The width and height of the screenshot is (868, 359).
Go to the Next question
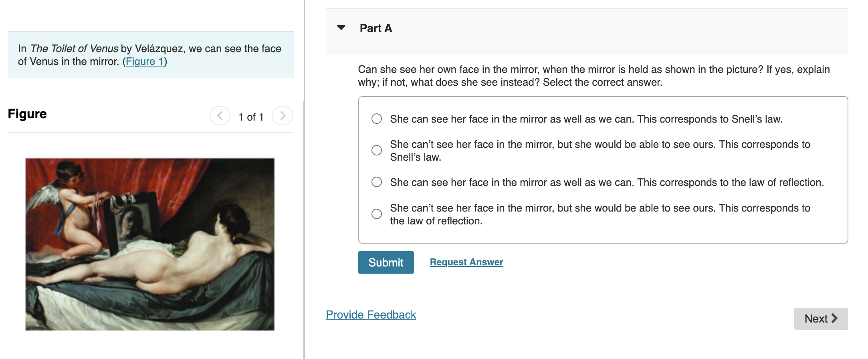(x=821, y=319)
